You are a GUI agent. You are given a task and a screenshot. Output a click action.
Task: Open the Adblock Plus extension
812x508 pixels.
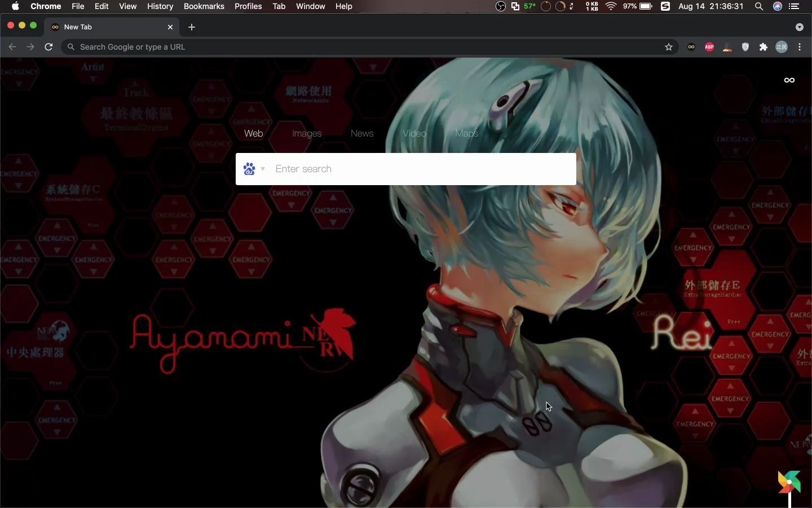[x=709, y=47]
